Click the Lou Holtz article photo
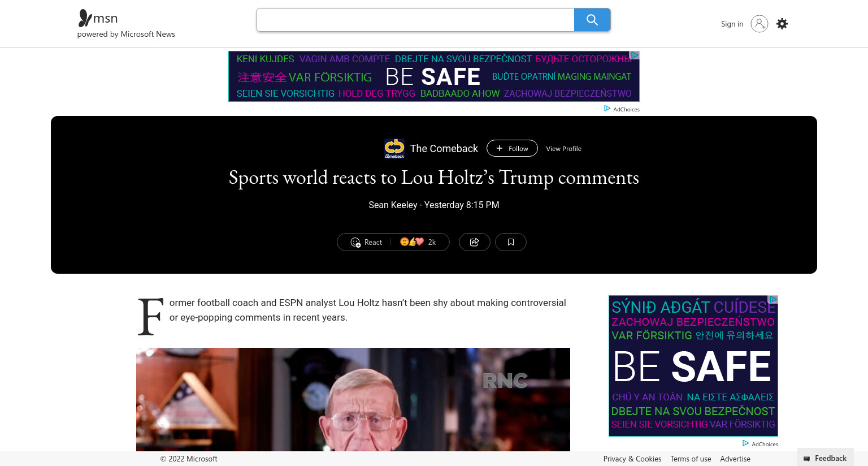Image resolution: width=868 pixels, height=466 pixels. [x=353, y=399]
